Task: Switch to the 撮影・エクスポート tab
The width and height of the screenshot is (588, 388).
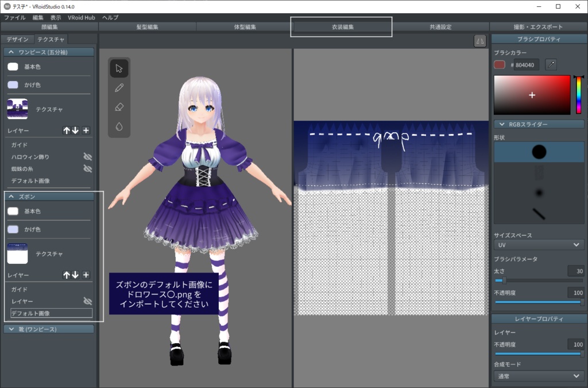Action: click(539, 27)
